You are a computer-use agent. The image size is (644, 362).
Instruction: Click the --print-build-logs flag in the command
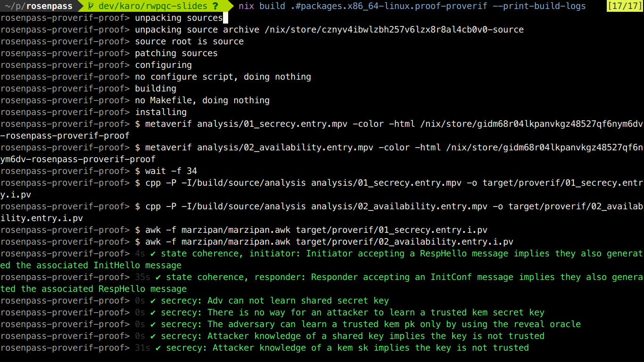coord(539,6)
